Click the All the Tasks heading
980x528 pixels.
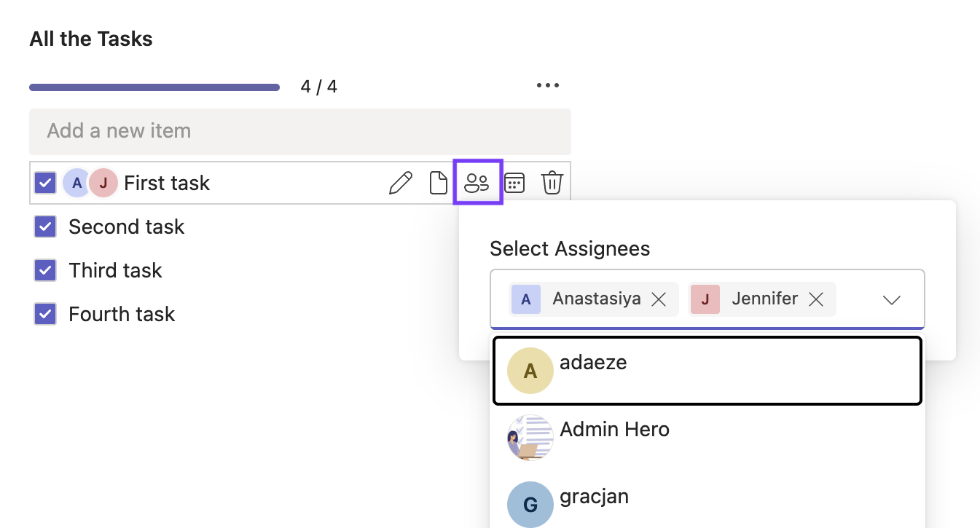(x=90, y=39)
